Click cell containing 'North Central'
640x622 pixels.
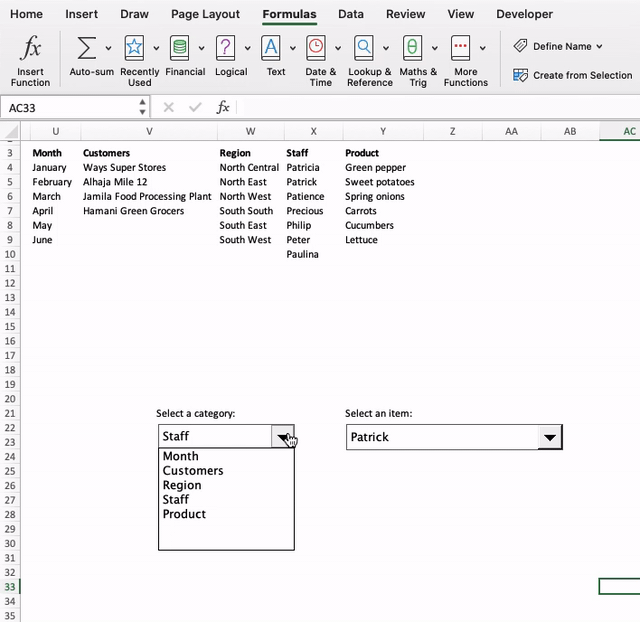pos(251,168)
